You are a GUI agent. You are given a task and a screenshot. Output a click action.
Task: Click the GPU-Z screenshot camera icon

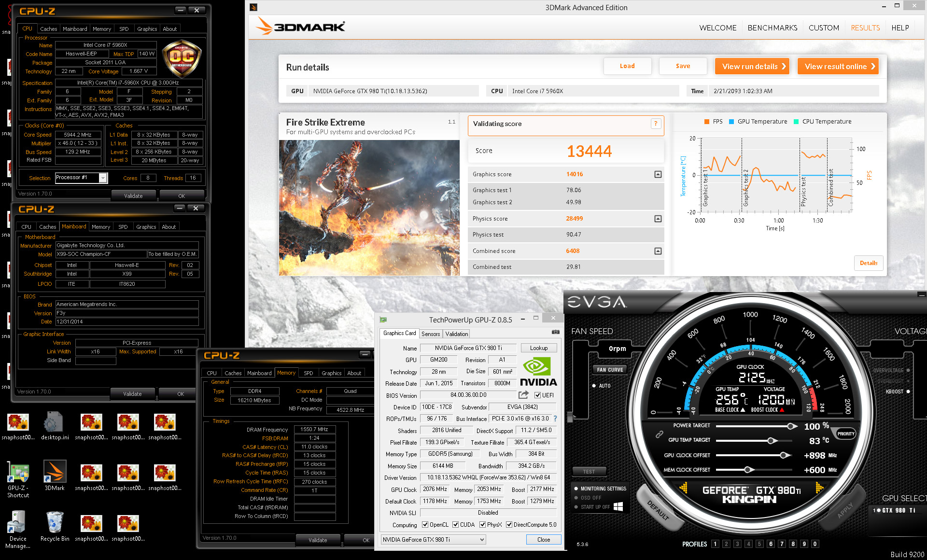click(556, 332)
